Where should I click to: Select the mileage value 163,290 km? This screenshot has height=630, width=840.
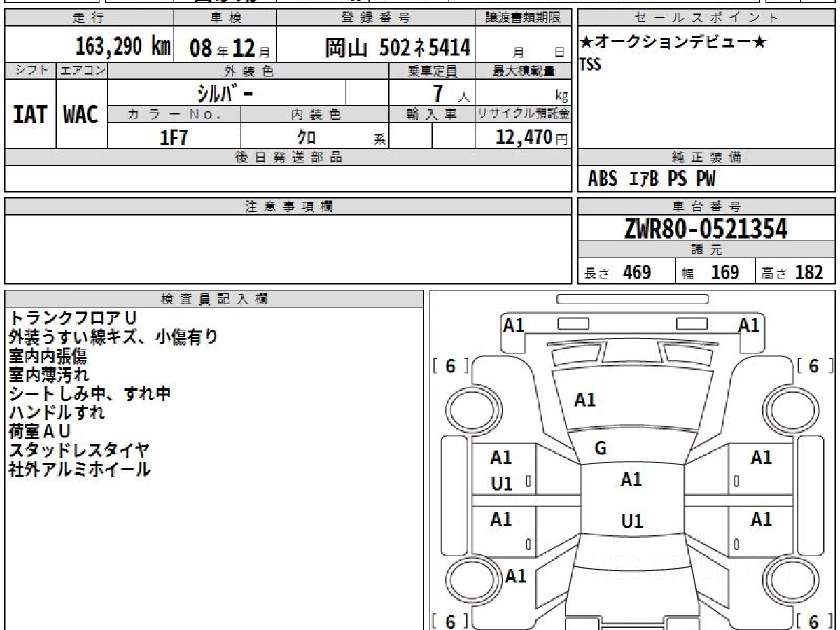[123, 47]
